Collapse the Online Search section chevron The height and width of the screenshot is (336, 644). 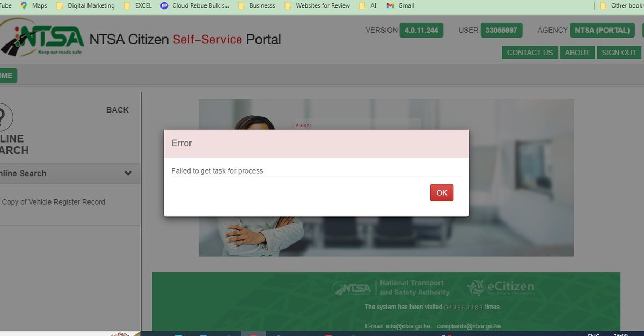(128, 174)
